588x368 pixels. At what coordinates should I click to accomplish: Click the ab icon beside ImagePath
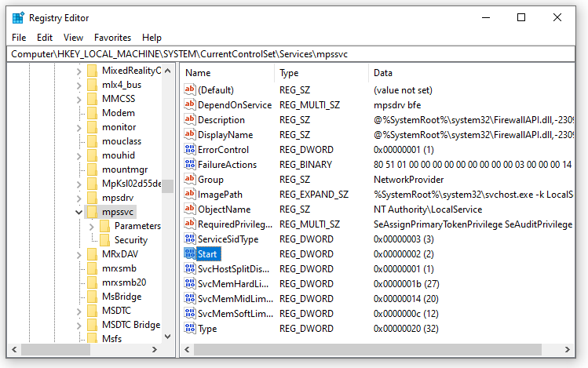189,195
